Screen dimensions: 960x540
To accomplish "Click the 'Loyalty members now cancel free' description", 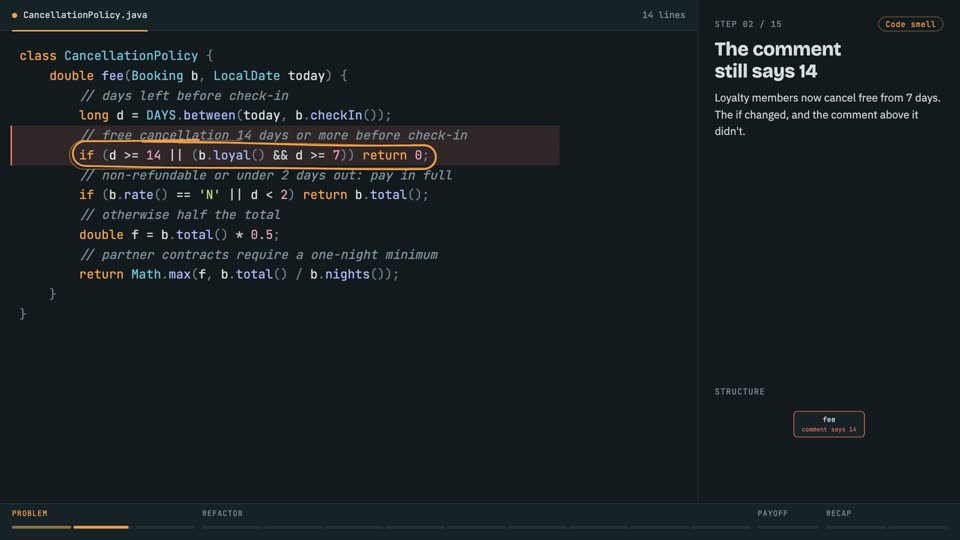I will point(827,114).
